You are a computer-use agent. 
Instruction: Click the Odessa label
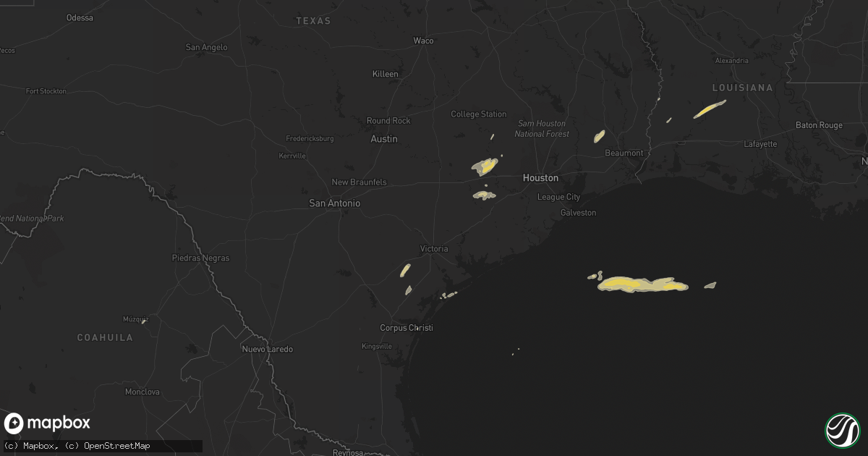pyautogui.click(x=80, y=17)
